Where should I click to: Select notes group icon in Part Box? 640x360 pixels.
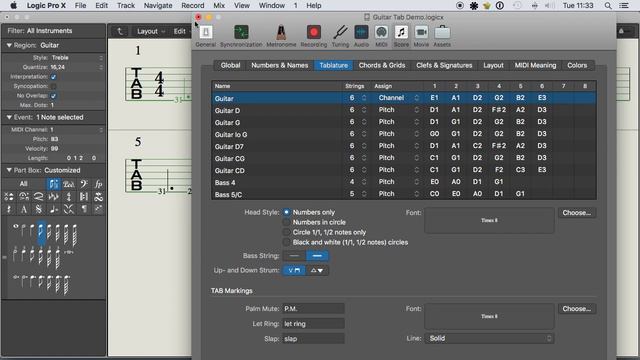tap(53, 184)
